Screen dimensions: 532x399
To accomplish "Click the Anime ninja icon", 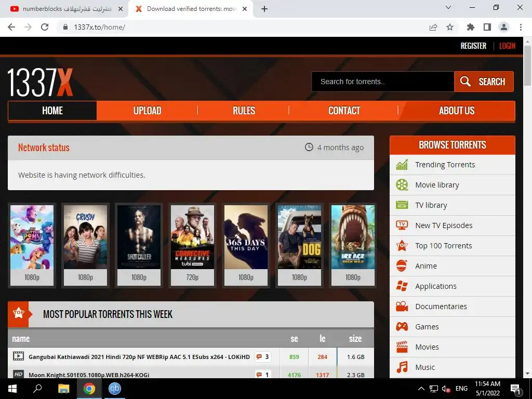I will click(402, 266).
